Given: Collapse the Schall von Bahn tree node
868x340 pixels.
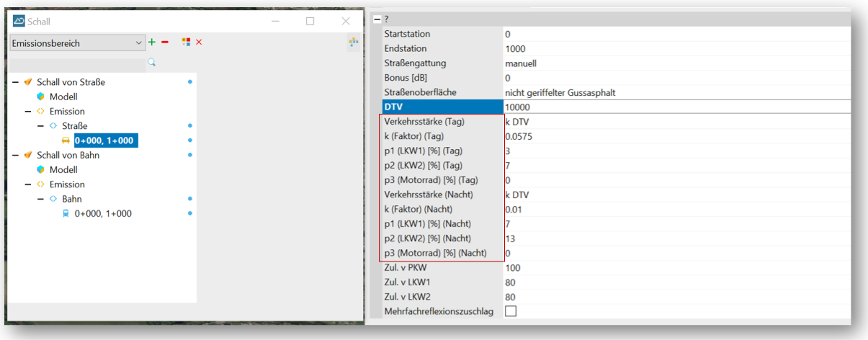Looking at the screenshot, I should 16,155.
